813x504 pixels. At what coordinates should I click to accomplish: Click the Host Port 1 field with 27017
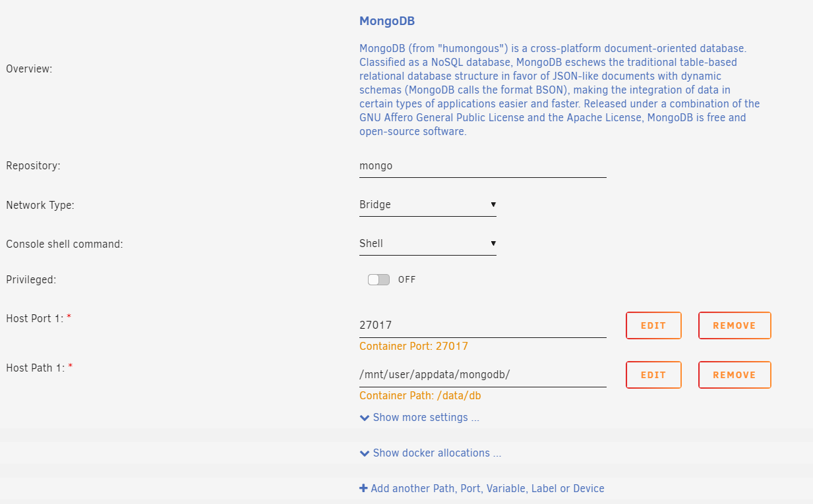pos(482,325)
